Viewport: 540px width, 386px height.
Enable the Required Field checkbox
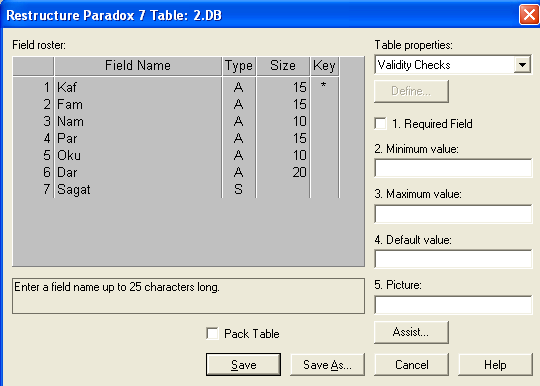coord(381,124)
